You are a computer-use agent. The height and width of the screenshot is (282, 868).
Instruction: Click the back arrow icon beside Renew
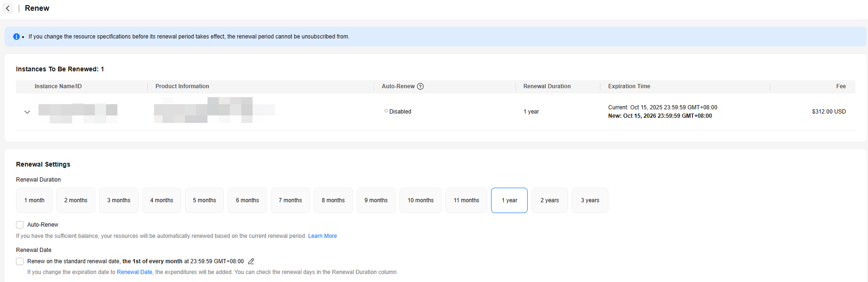point(8,8)
